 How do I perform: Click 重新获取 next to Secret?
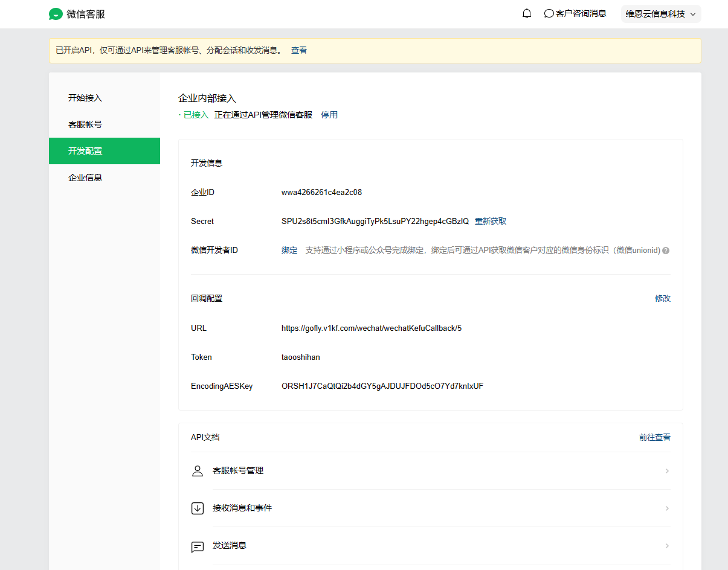491,222
